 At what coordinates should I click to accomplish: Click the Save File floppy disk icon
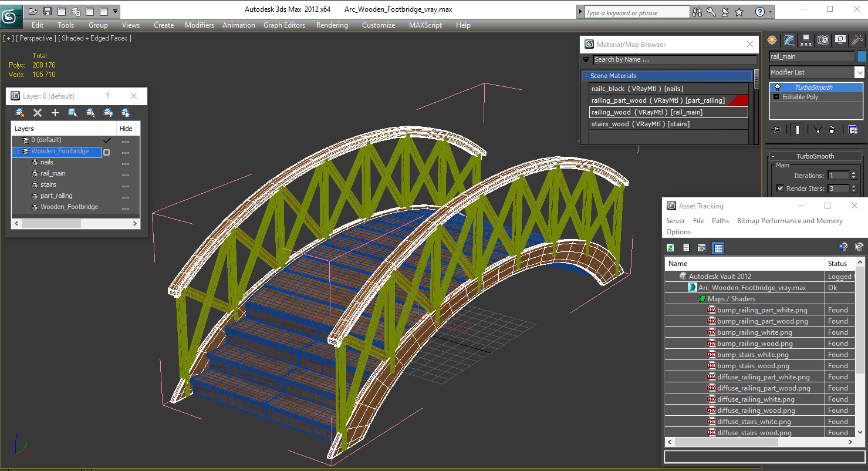pyautogui.click(x=48, y=11)
